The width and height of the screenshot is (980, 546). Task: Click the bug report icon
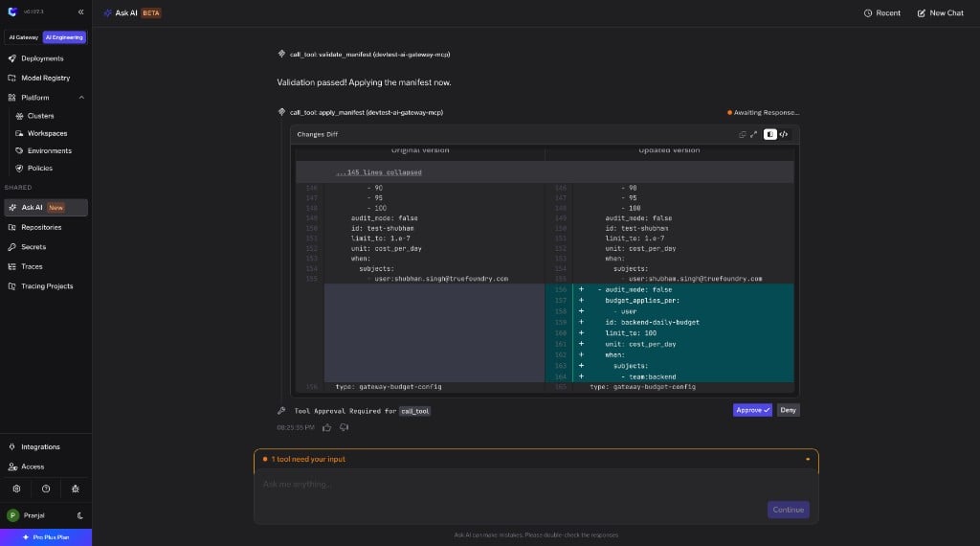(x=76, y=489)
